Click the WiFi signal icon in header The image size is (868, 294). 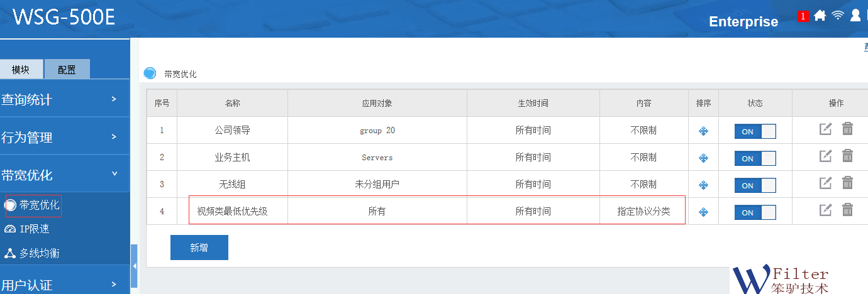click(x=837, y=16)
